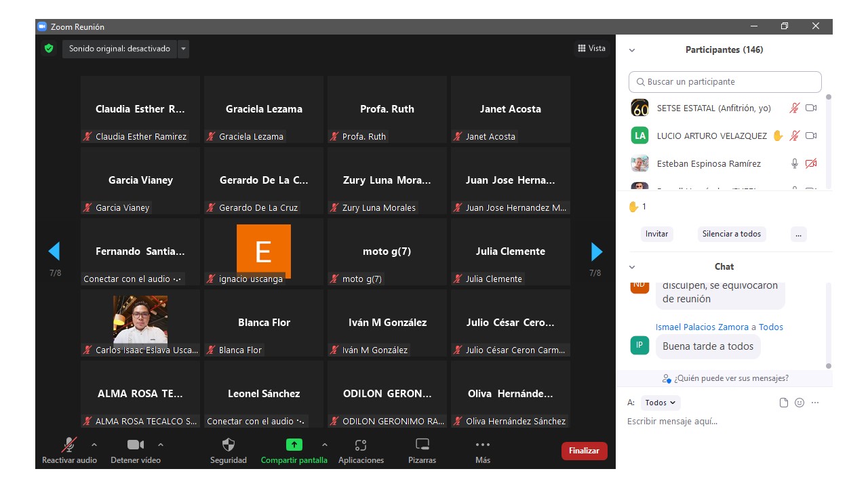Open the Sonido original dropdown arrow
868x488 pixels.
(183, 49)
